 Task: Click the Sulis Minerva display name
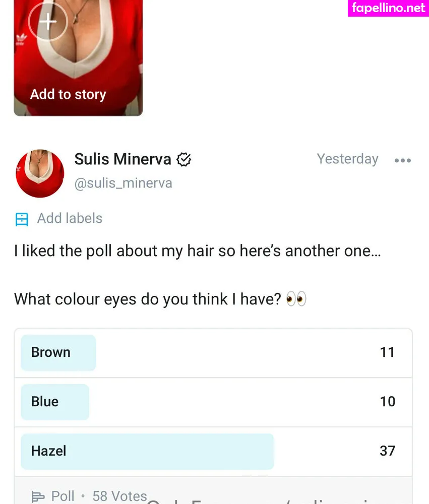(x=122, y=159)
